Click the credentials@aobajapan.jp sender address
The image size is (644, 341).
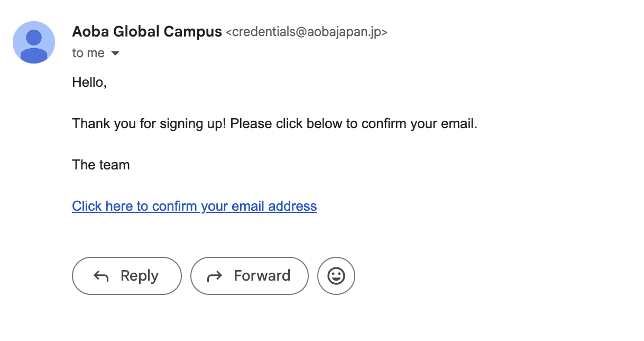307,32
